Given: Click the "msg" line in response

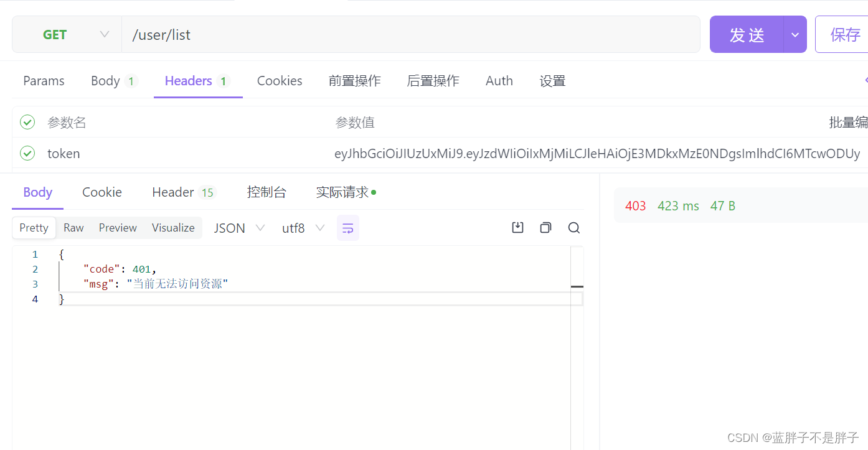Looking at the screenshot, I should point(156,284).
